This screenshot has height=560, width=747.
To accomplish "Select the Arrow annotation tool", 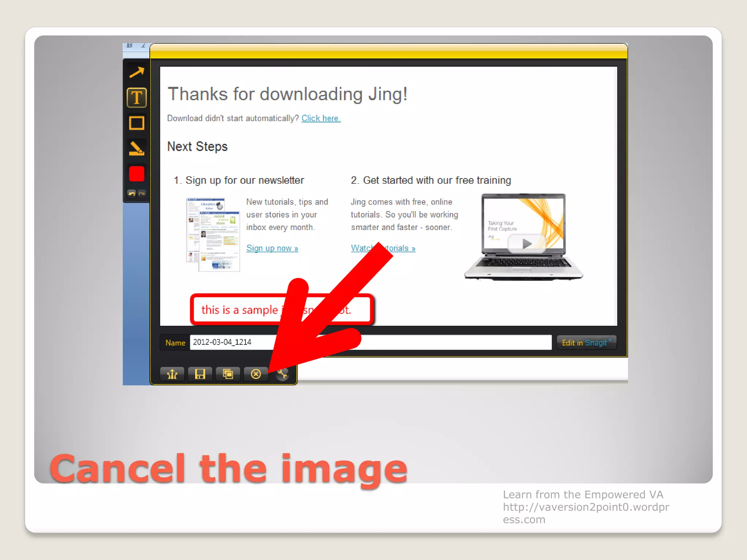I will (137, 73).
